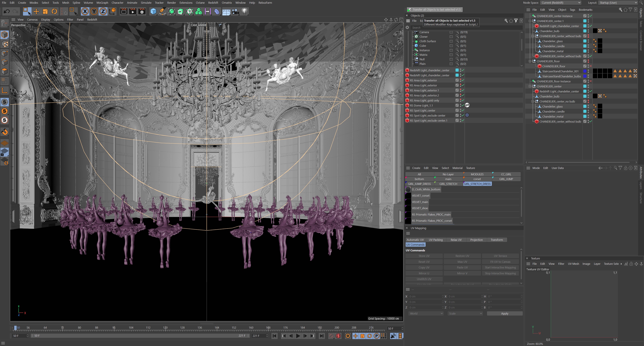The width and height of the screenshot is (644, 346).
Task: Collapse the CHANDELIER_floor hierarchy
Action: pyautogui.click(x=530, y=61)
